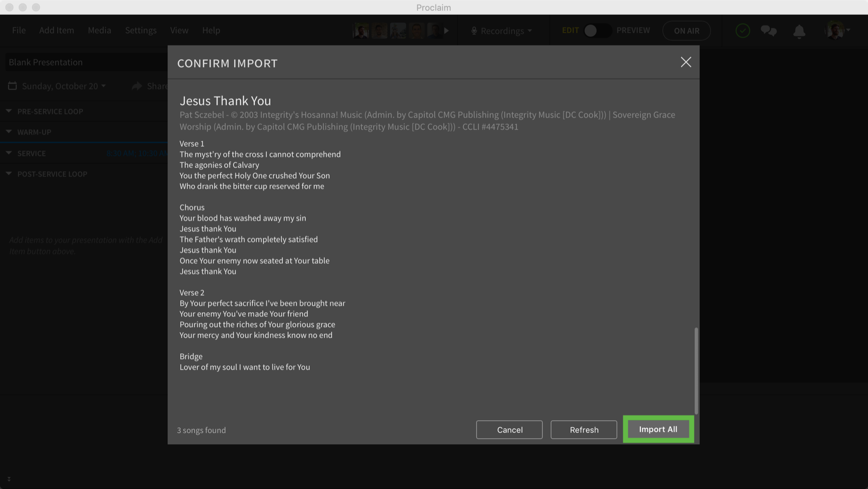Cancel the song import
The height and width of the screenshot is (489, 868).
(509, 430)
